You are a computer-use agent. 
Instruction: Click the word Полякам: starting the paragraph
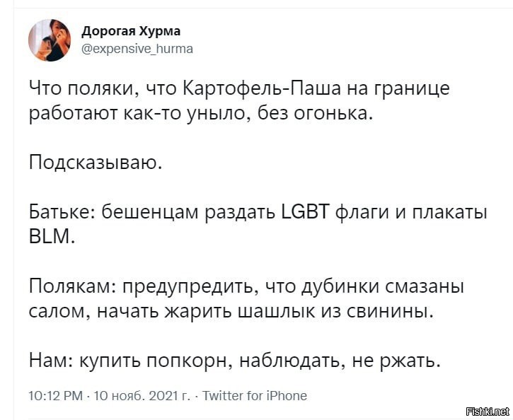[x=72, y=286]
